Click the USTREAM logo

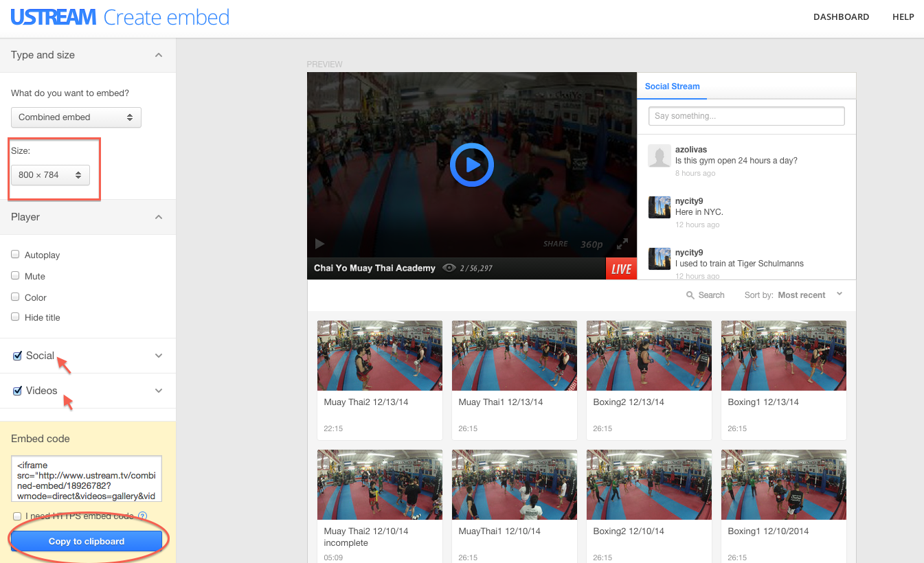53,17
